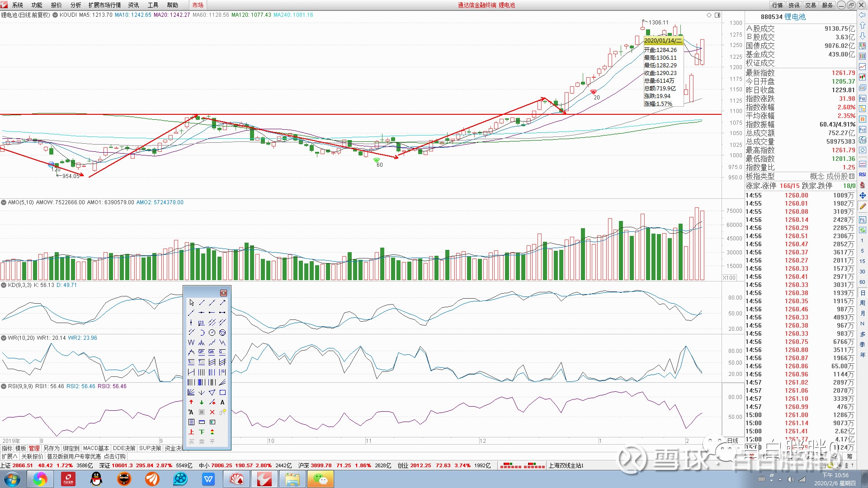Viewport: 868px width, 488px height.
Task: Click the RSI indicator sidebar icon
Action: [863, 174]
